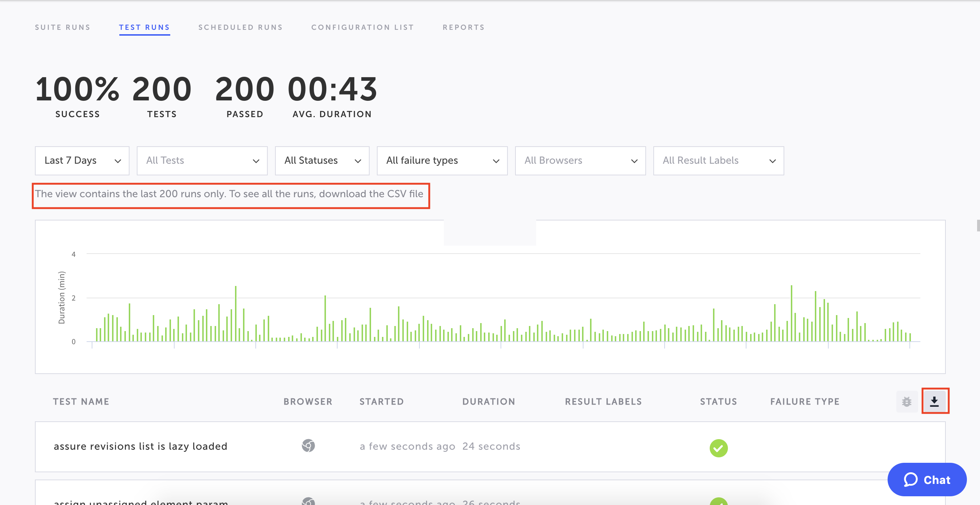The image size is (980, 505).
Task: Expand the All Result Labels dropdown
Action: [x=718, y=160]
